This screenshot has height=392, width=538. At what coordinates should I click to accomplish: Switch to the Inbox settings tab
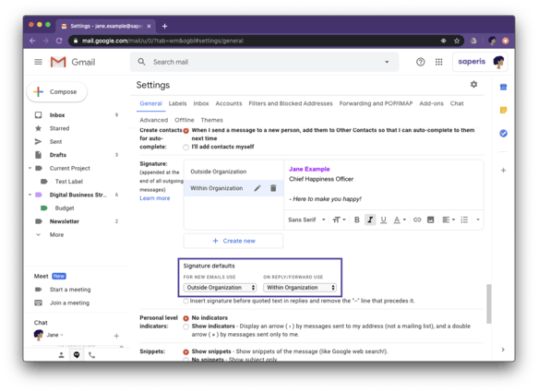click(201, 103)
